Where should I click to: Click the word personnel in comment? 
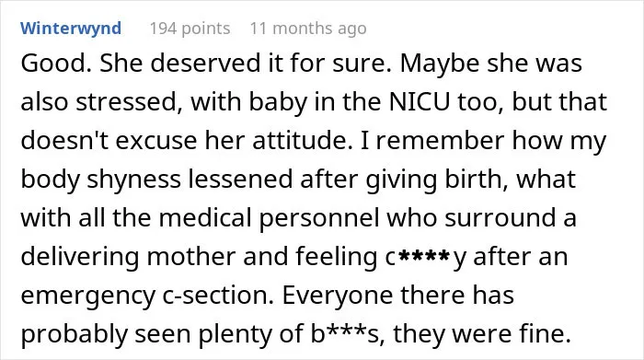coord(318,219)
